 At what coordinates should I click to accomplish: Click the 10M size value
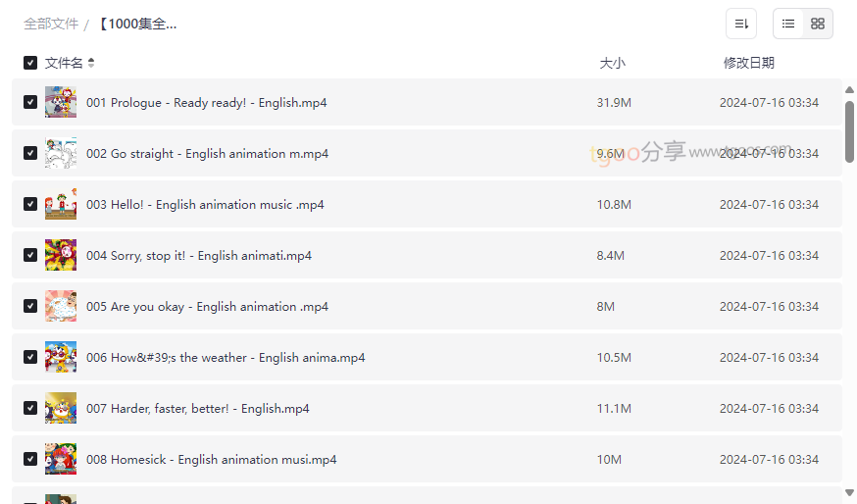[x=609, y=459]
